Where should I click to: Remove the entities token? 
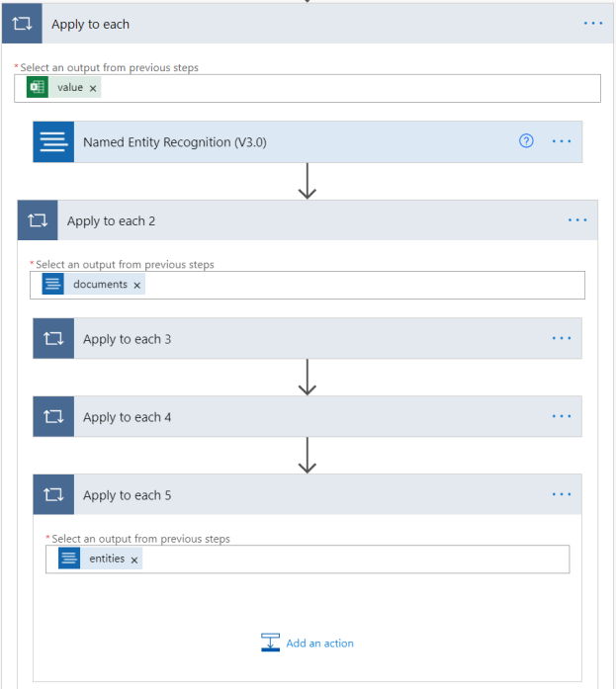pos(134,560)
